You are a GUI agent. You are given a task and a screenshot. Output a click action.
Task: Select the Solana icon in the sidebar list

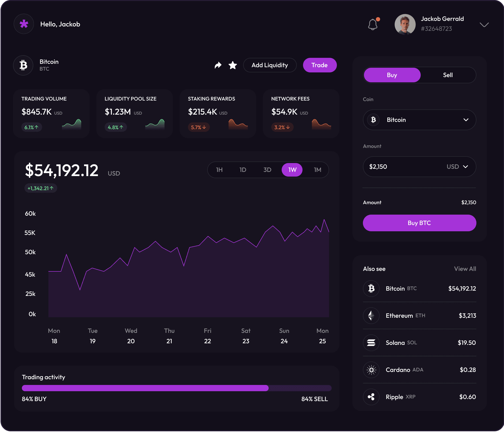pyautogui.click(x=371, y=343)
